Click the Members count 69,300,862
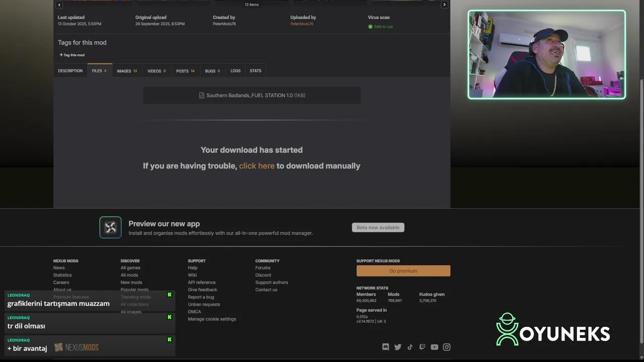The width and height of the screenshot is (644, 362). tap(366, 301)
